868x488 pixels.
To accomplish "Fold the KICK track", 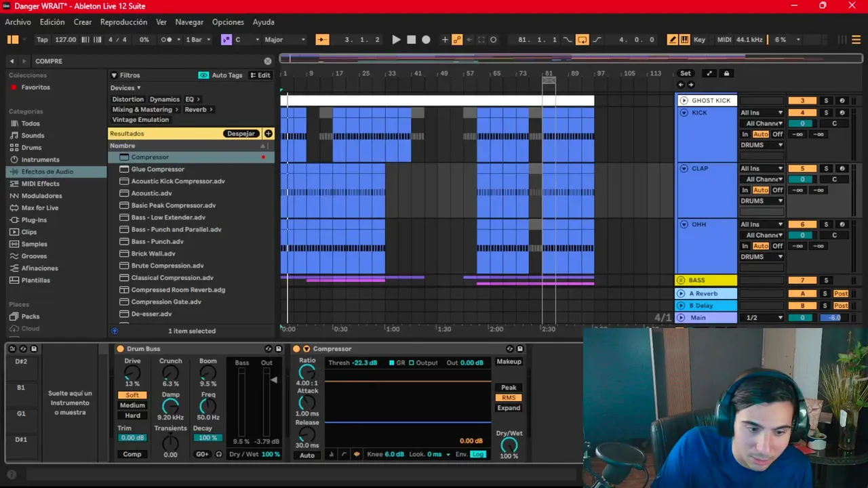I will pyautogui.click(x=684, y=113).
